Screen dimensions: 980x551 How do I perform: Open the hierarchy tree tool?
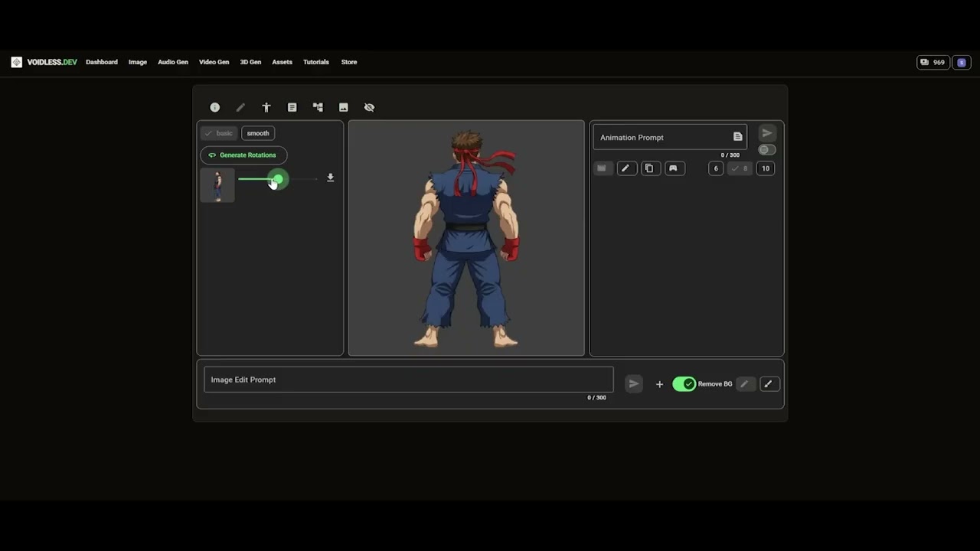pyautogui.click(x=318, y=108)
